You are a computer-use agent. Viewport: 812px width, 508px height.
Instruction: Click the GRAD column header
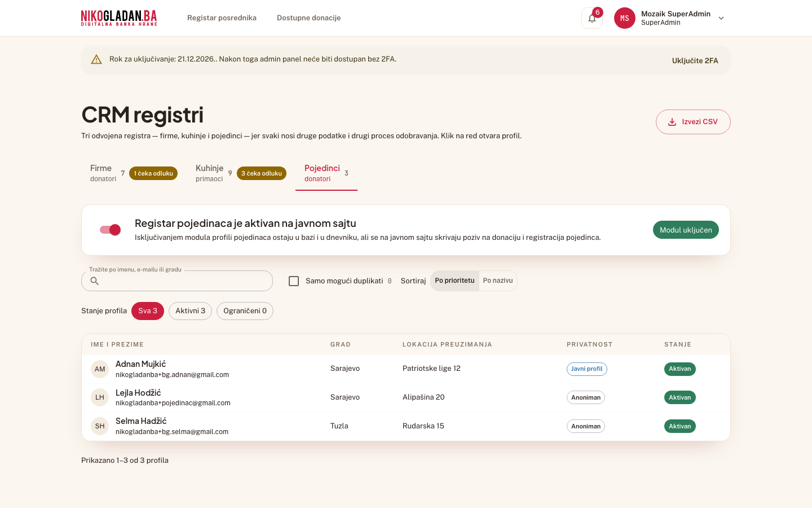[341, 344]
